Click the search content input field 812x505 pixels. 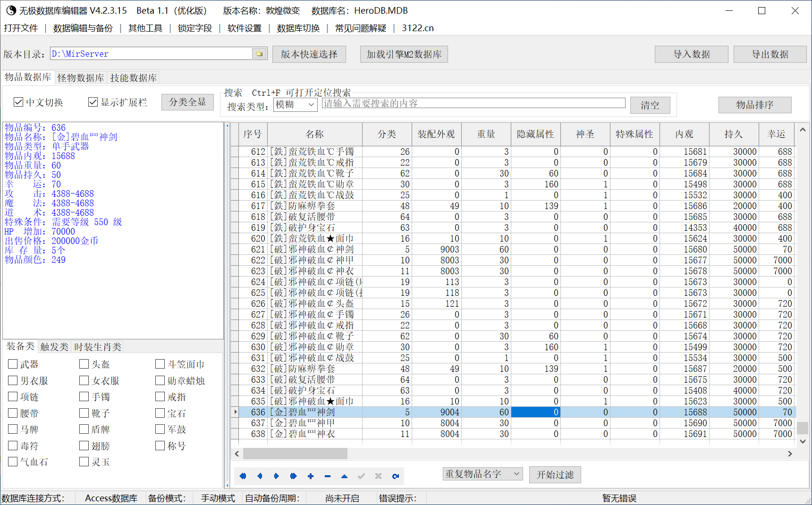[474, 103]
